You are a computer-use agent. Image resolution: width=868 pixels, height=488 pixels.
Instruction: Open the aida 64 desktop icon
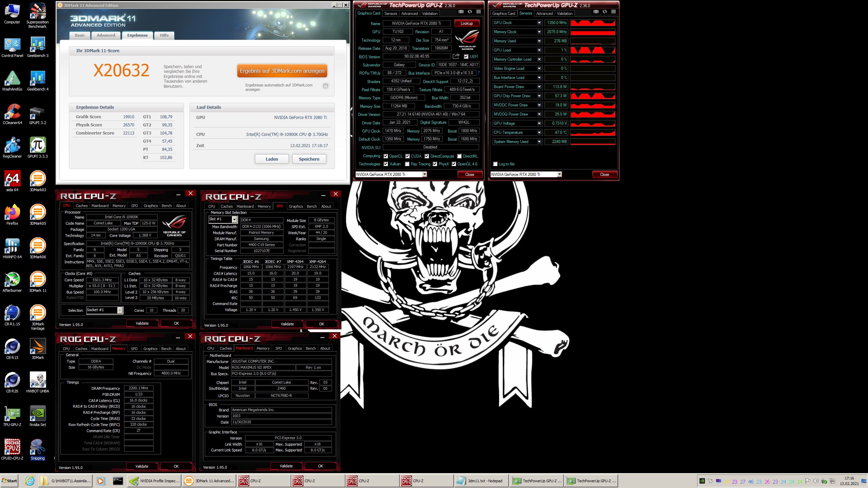pyautogui.click(x=12, y=182)
